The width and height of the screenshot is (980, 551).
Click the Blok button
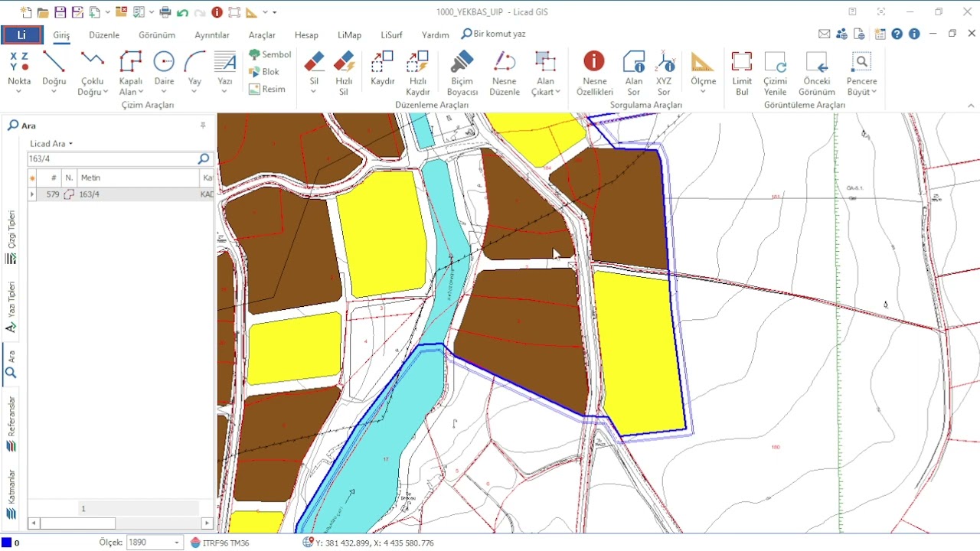coord(264,71)
